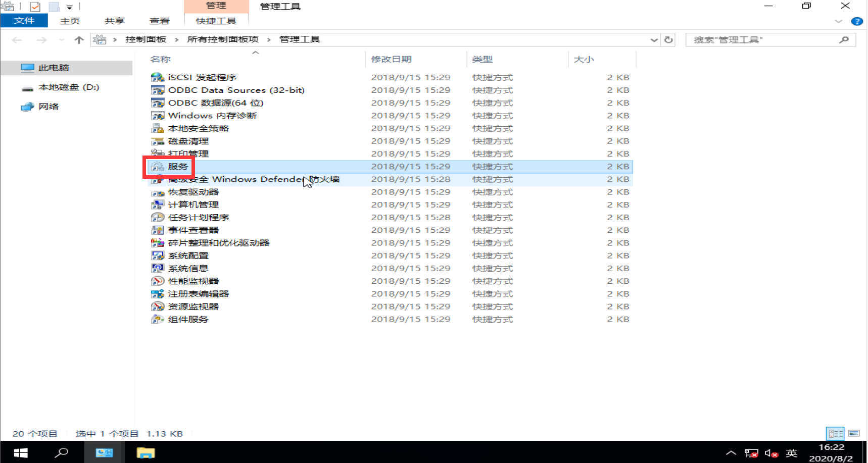
Task: Select the 磁盘清理 icon
Action: point(158,141)
